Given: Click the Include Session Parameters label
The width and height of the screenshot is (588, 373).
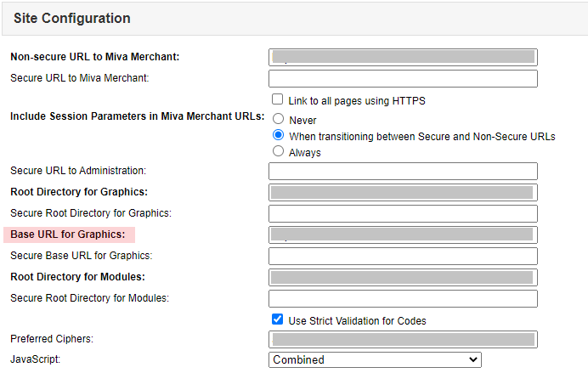Looking at the screenshot, I should pyautogui.click(x=138, y=116).
